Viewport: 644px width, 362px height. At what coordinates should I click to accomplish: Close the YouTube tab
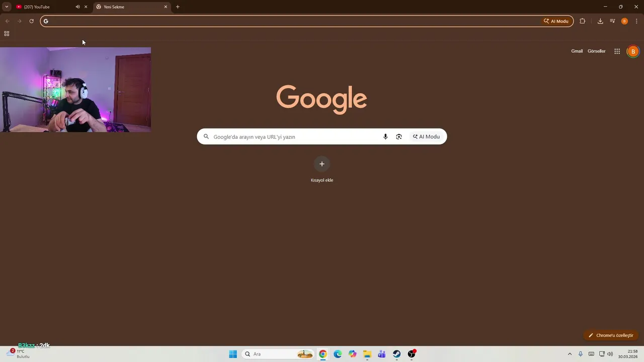click(x=86, y=7)
